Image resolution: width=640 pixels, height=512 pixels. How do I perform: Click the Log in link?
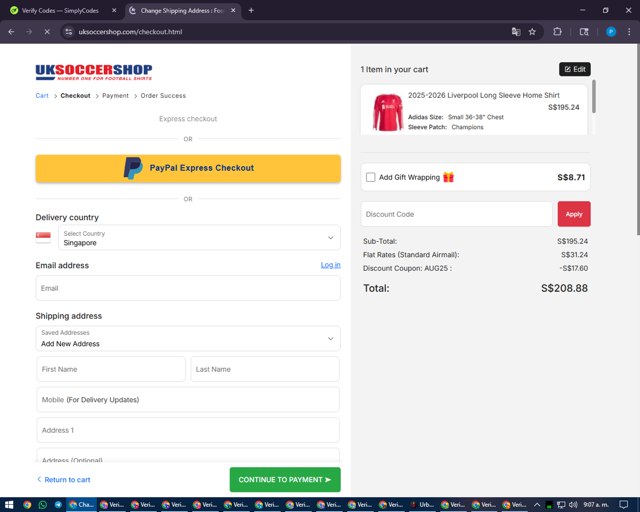pos(331,265)
